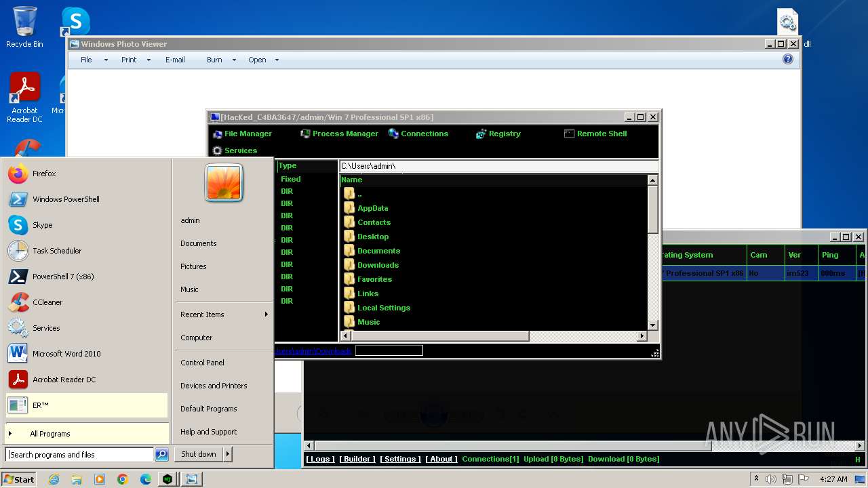Click the volume icon in the system tray
This screenshot has height=488, width=868.
(771, 479)
